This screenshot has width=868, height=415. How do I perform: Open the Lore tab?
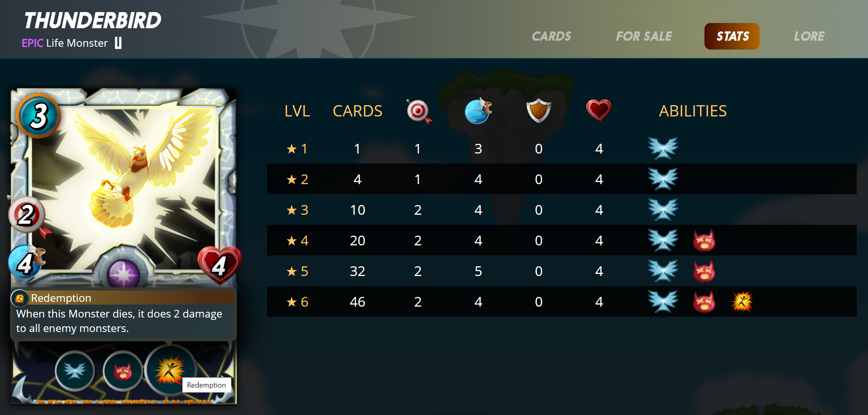click(x=809, y=36)
